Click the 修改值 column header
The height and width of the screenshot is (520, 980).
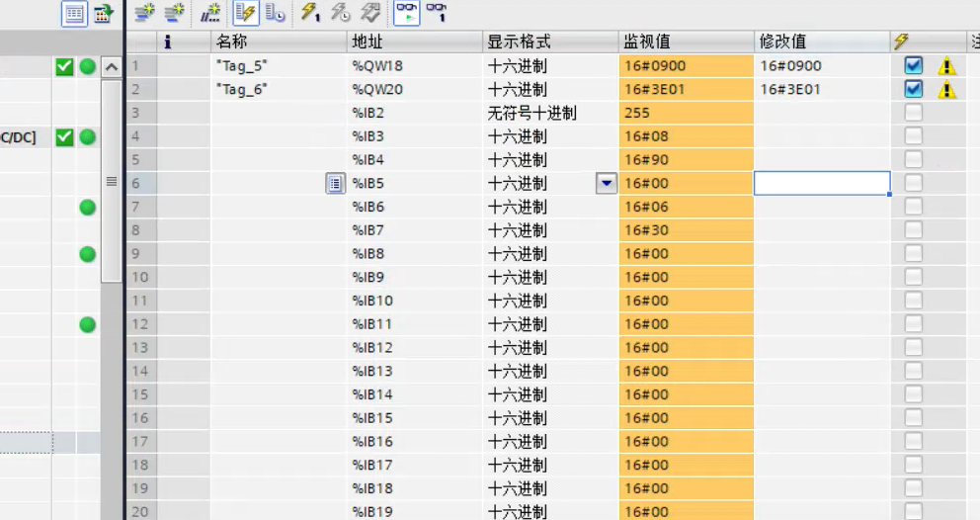pos(820,42)
